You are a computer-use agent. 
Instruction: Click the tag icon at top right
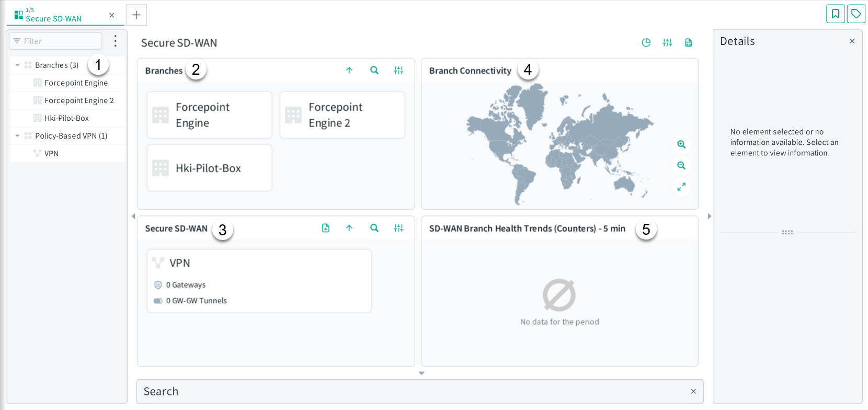(x=856, y=14)
